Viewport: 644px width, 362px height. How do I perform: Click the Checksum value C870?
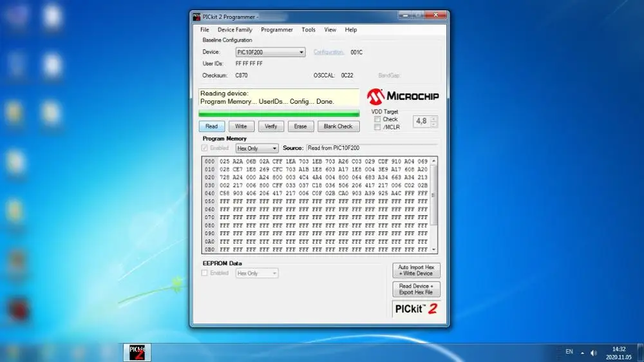(x=241, y=75)
